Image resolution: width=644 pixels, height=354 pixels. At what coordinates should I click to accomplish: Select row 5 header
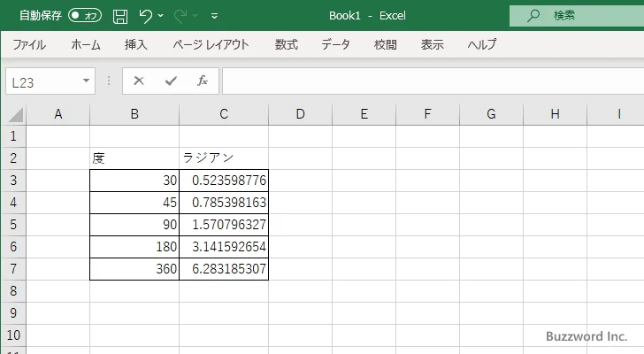pyautogui.click(x=13, y=225)
